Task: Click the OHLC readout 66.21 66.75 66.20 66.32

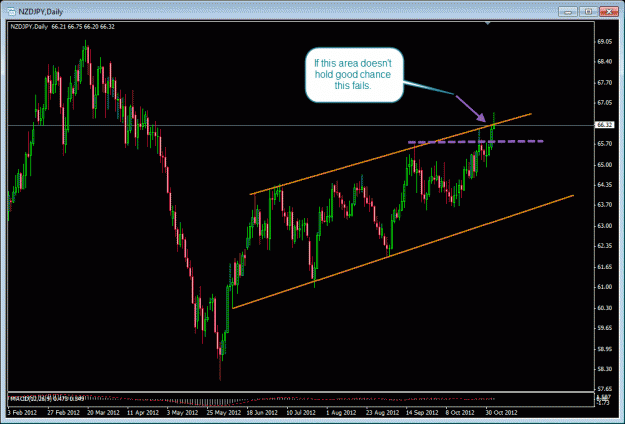Action: tap(83, 27)
